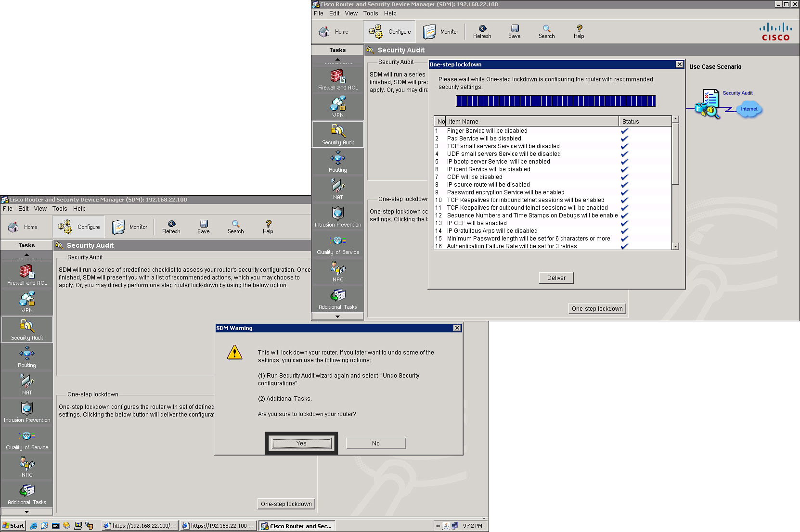Click Refresh in upper window toolbar
This screenshot has width=800, height=532.
[482, 32]
